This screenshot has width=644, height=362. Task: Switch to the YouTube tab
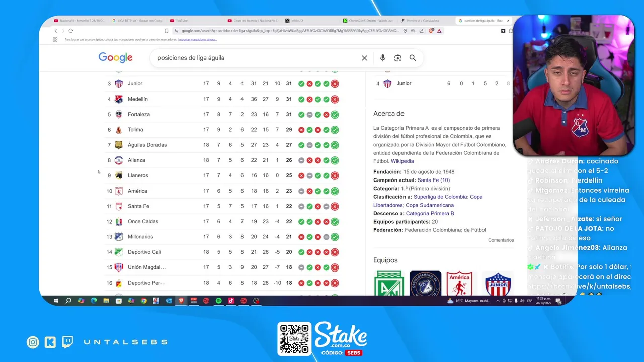click(195, 21)
